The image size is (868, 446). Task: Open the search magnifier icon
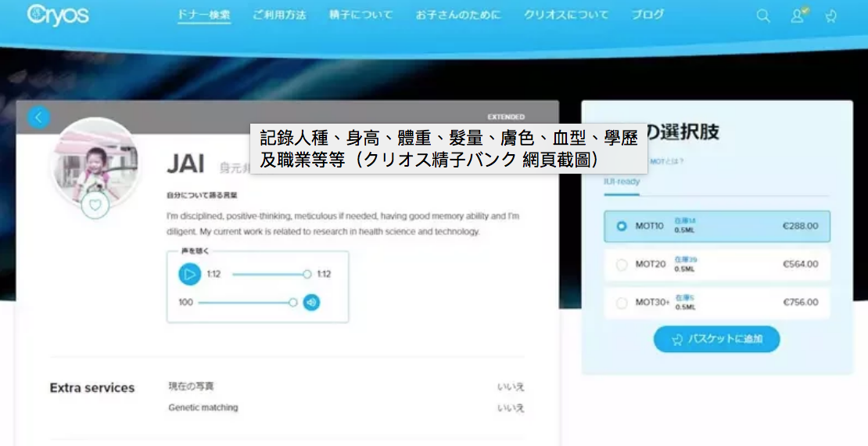(762, 16)
